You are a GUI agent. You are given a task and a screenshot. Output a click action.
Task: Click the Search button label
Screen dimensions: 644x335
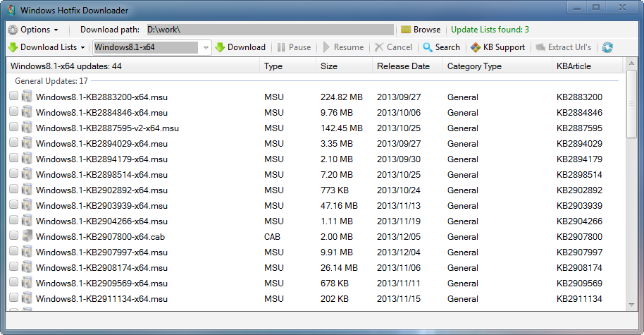click(x=447, y=47)
